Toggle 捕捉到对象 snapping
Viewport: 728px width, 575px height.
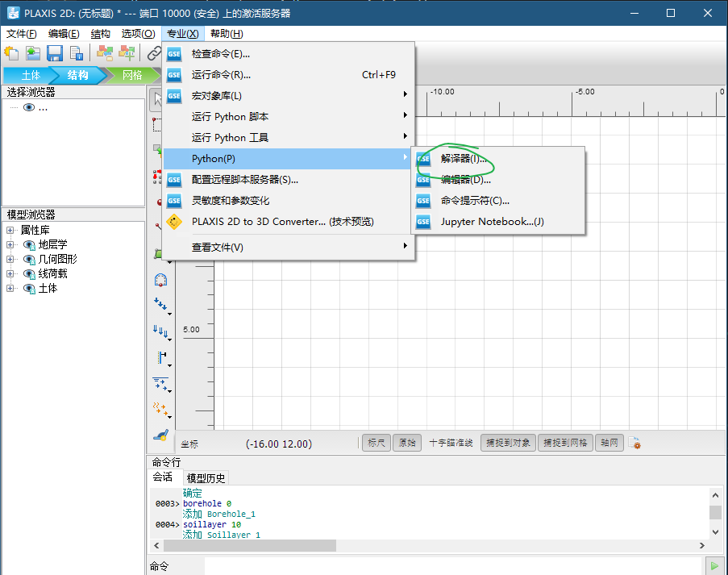click(508, 443)
